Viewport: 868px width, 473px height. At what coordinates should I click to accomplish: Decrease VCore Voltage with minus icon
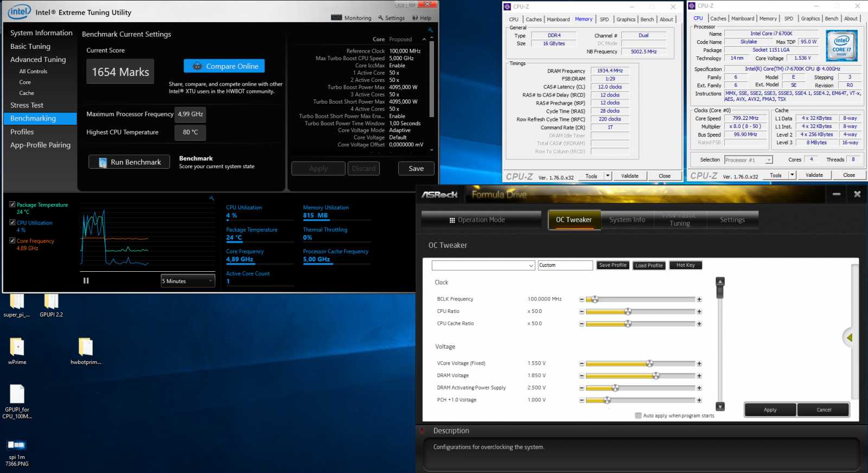point(582,363)
